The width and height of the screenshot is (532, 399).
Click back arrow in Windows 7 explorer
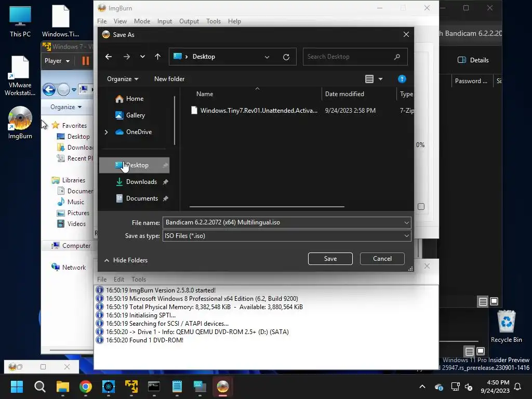pos(49,89)
